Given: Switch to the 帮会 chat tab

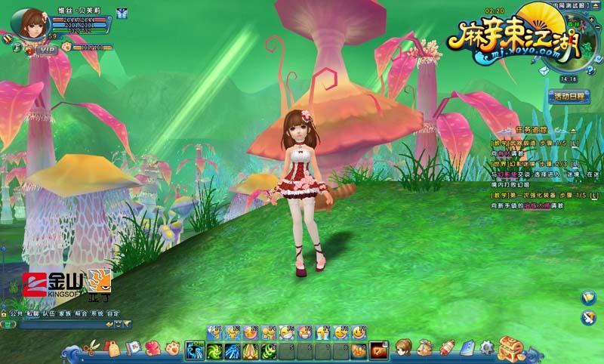Looking at the screenshot, I should pyautogui.click(x=81, y=313).
